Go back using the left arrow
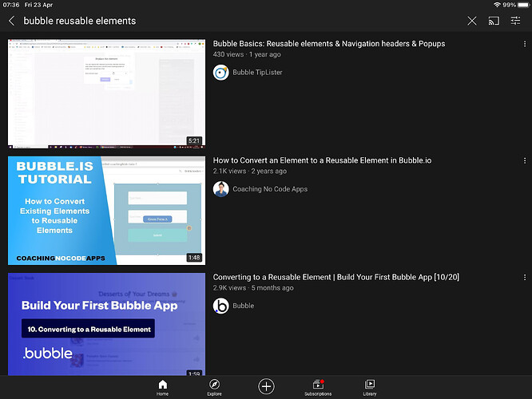The height and width of the screenshot is (399, 532). point(11,21)
